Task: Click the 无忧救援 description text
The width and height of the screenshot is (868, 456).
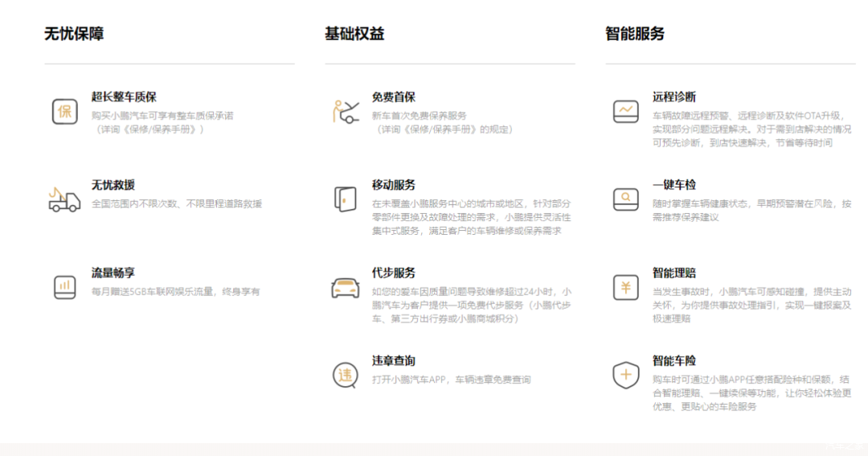Action: [x=177, y=204]
